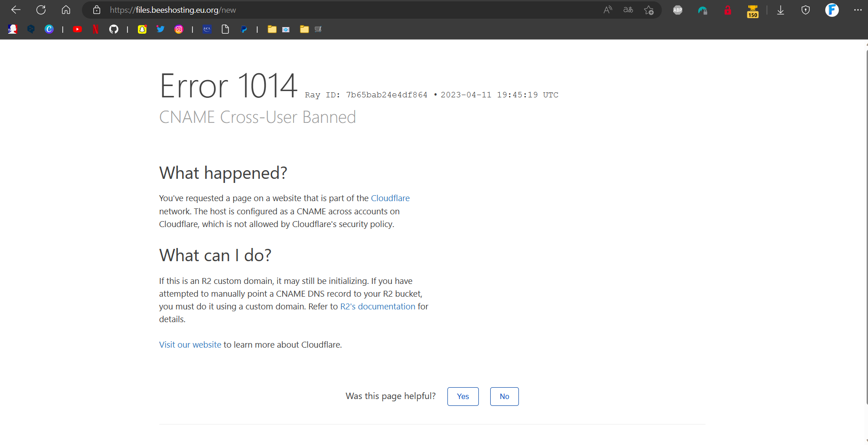The image size is (868, 445).
Task: Click the page vertical scrollbar
Action: point(866,228)
